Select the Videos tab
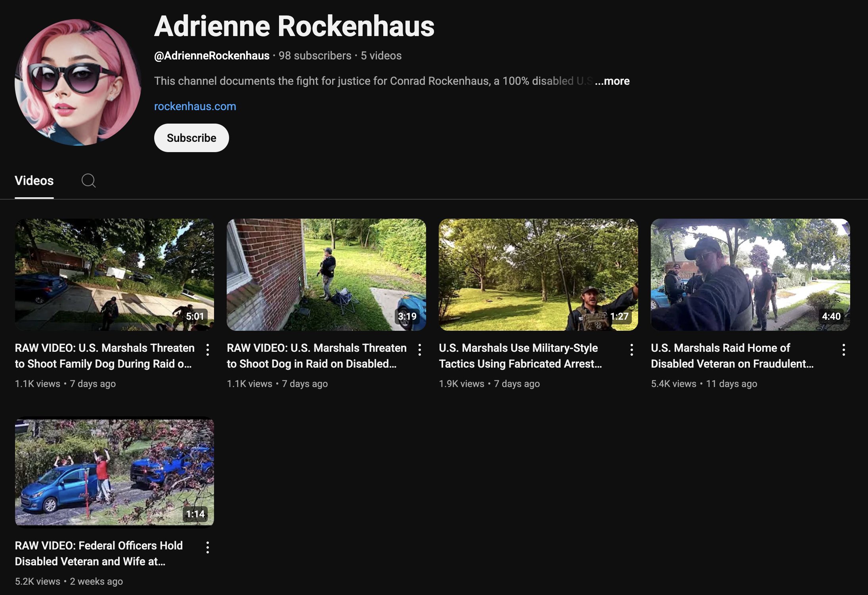Image resolution: width=868 pixels, height=595 pixels. point(34,181)
